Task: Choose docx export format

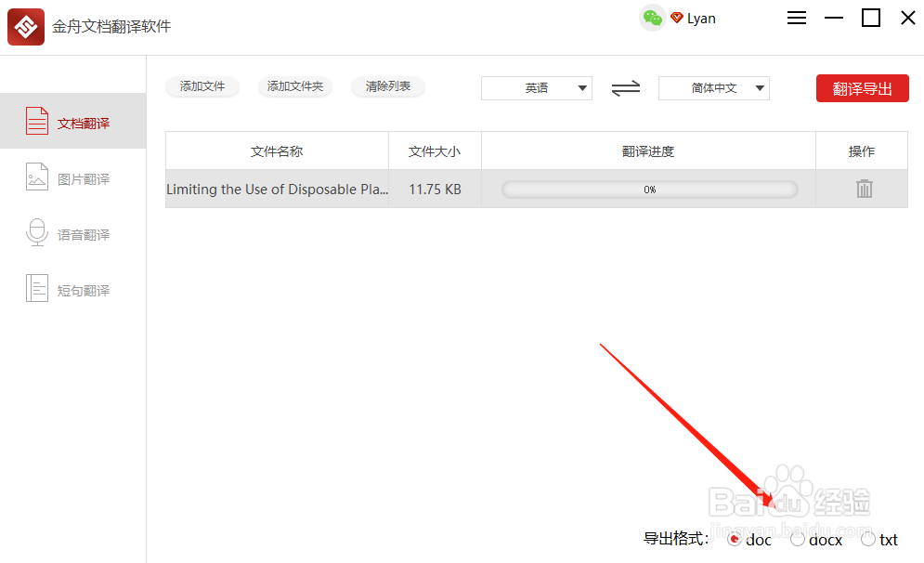Action: click(x=798, y=539)
